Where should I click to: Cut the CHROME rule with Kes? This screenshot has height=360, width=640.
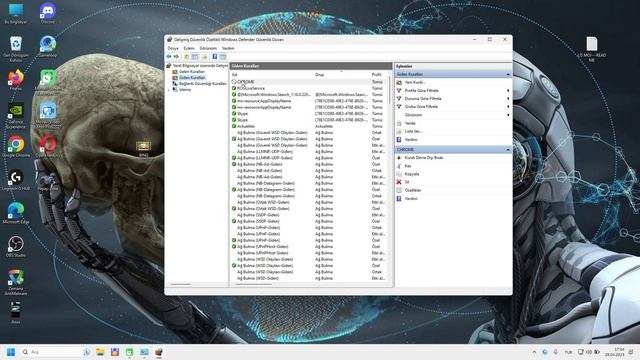click(x=407, y=166)
